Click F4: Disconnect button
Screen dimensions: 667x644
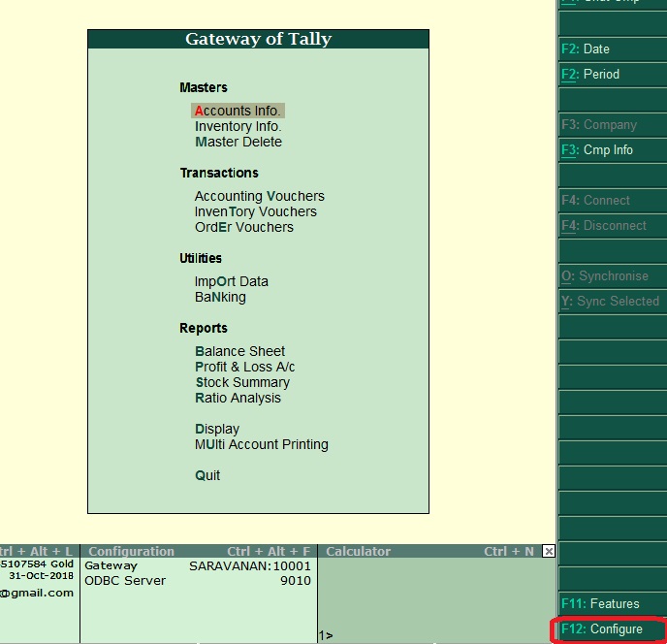coord(613,226)
